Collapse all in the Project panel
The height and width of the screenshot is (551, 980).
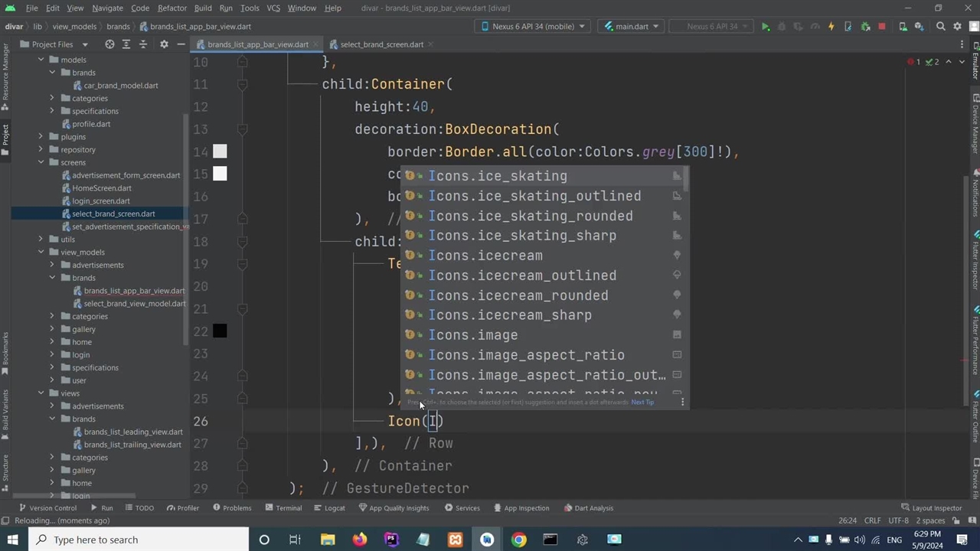(142, 44)
